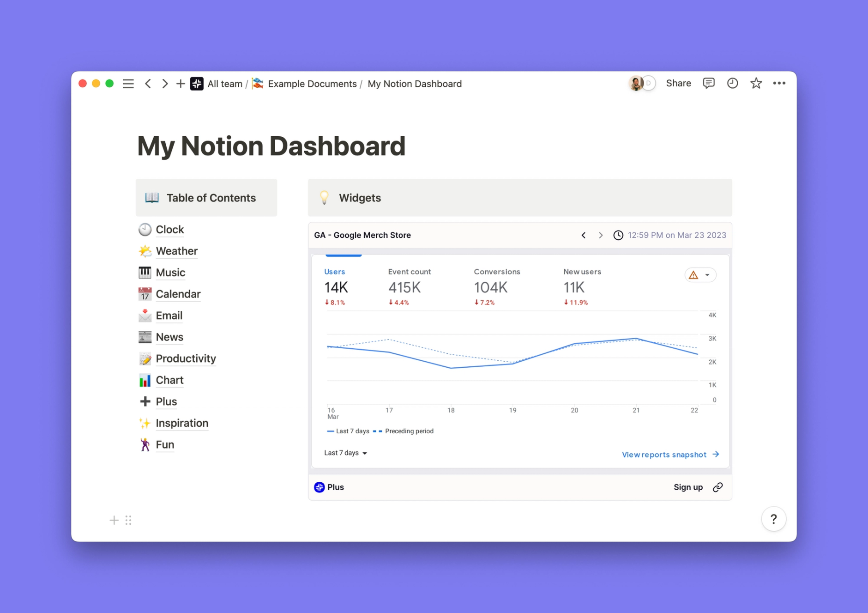
Task: Click the GA - Google Merch Store title
Action: 362,235
